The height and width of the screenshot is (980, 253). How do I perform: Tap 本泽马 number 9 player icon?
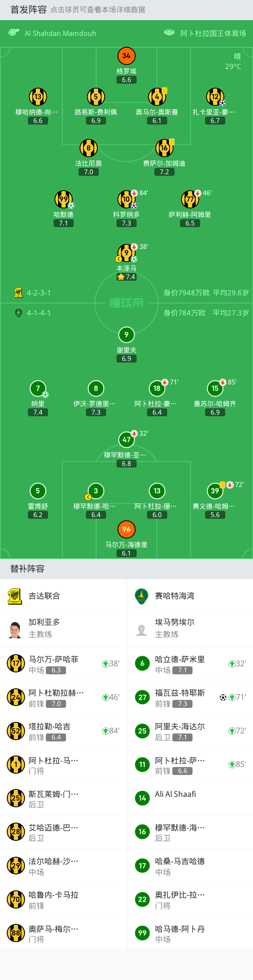[126, 253]
